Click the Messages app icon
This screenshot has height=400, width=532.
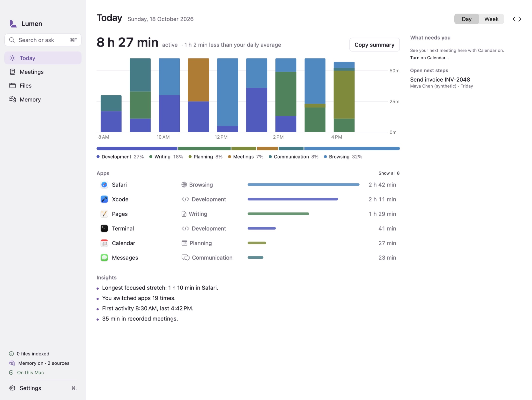[104, 257]
